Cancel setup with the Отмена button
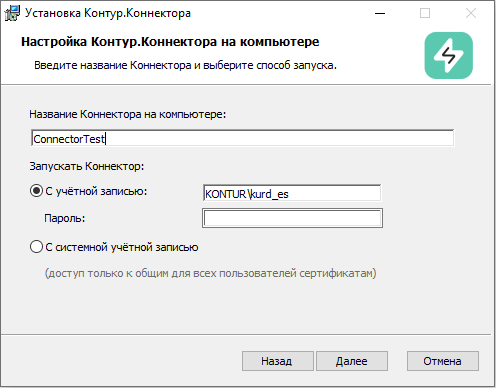Viewport: 496px width, 388px height. click(x=443, y=361)
